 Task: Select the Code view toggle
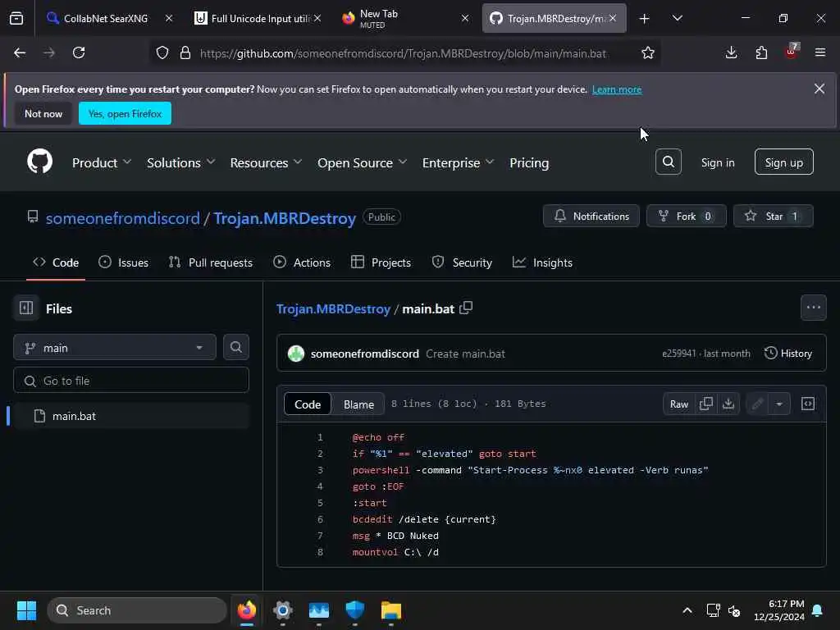click(308, 404)
